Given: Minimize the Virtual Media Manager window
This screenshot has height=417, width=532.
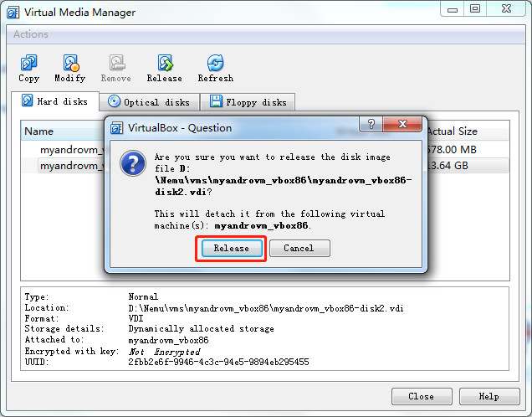Looking at the screenshot, I should click(x=453, y=9).
